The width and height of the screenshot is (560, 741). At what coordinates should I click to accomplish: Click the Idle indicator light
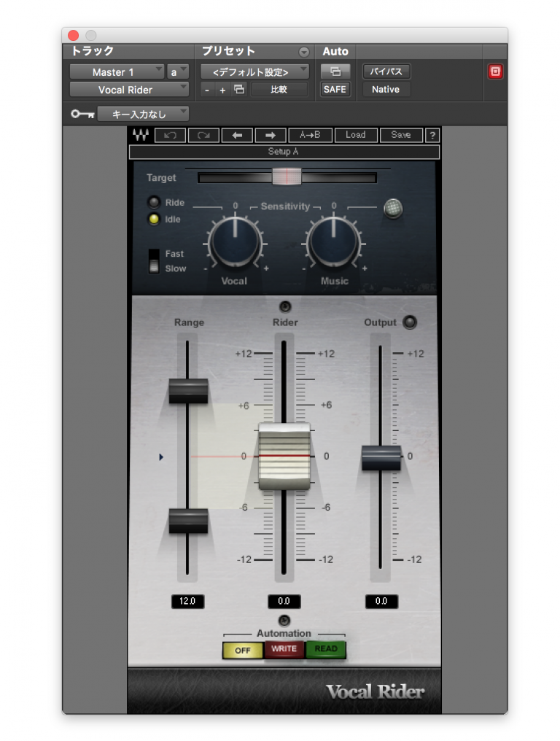coord(154,220)
